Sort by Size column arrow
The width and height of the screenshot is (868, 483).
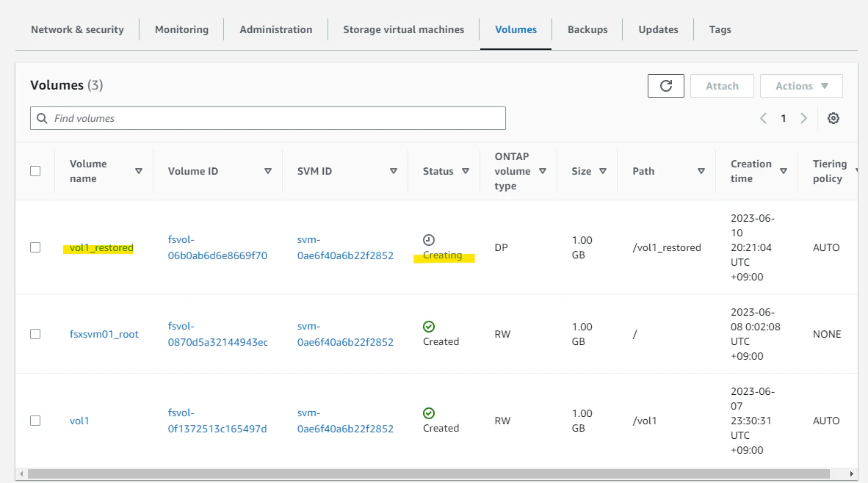[603, 172]
